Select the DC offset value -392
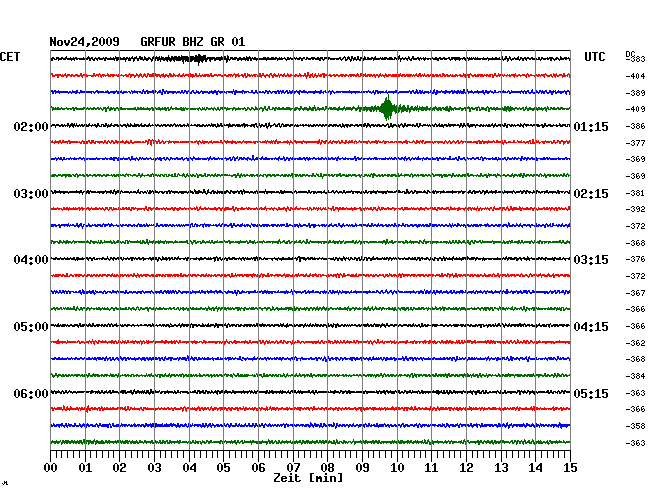The height and width of the screenshot is (494, 650). coord(635,209)
